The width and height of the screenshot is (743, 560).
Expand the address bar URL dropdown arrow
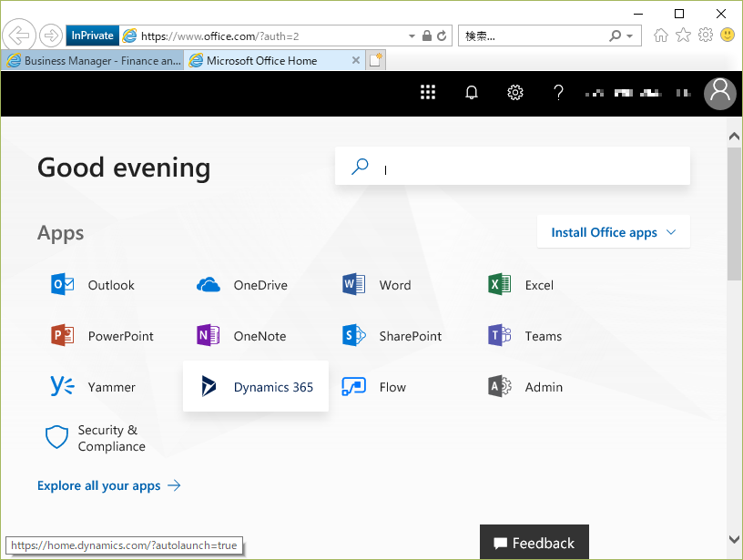(x=412, y=36)
